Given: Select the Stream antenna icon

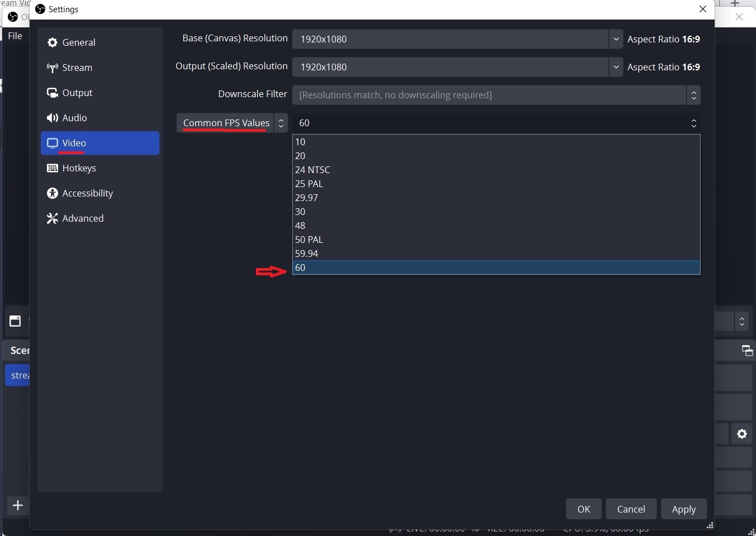Looking at the screenshot, I should coord(53,68).
